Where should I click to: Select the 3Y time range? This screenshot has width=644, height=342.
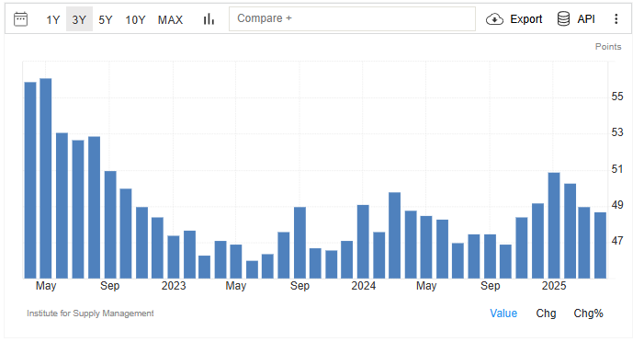(x=79, y=19)
